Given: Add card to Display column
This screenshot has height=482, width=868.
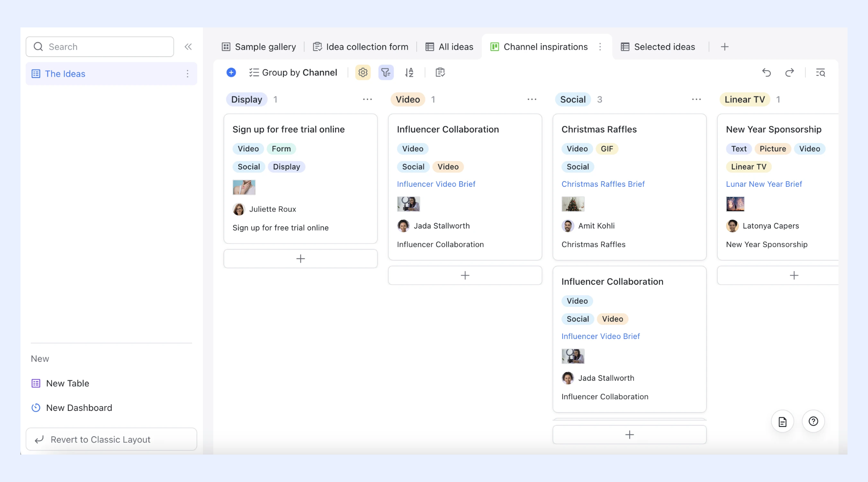Looking at the screenshot, I should [301, 258].
